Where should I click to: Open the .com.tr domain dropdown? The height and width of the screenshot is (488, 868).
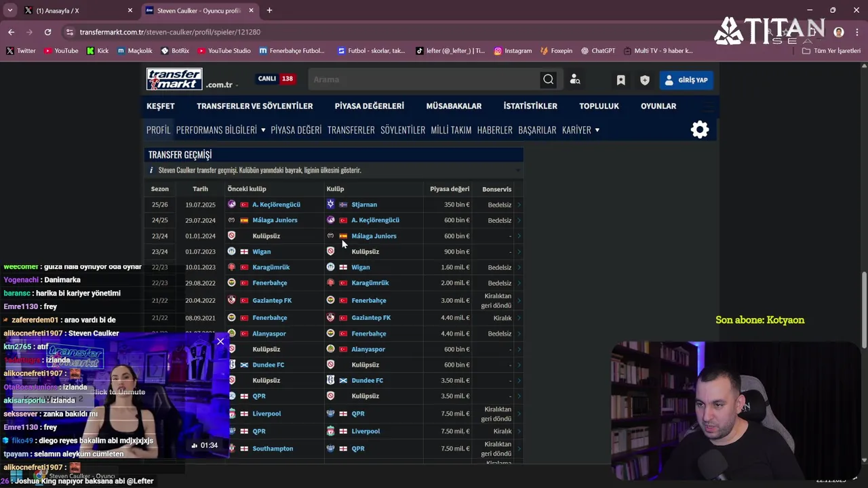222,85
